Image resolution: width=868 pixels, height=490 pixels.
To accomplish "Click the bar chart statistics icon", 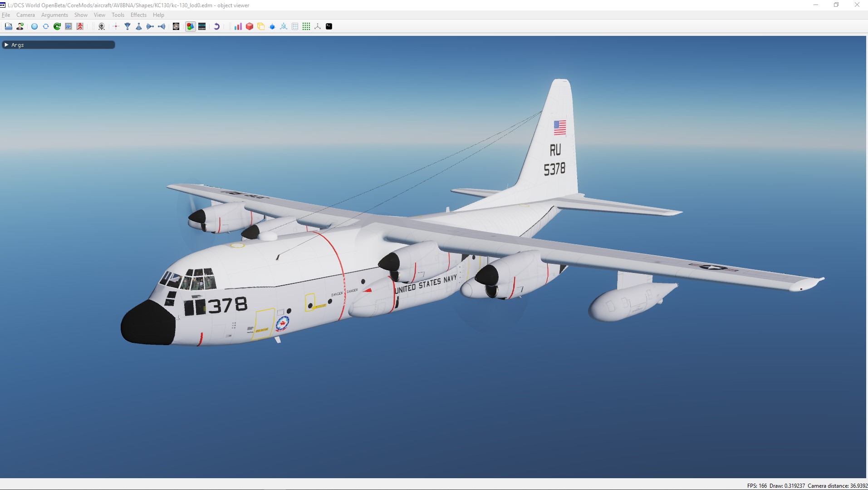I will click(x=238, y=26).
